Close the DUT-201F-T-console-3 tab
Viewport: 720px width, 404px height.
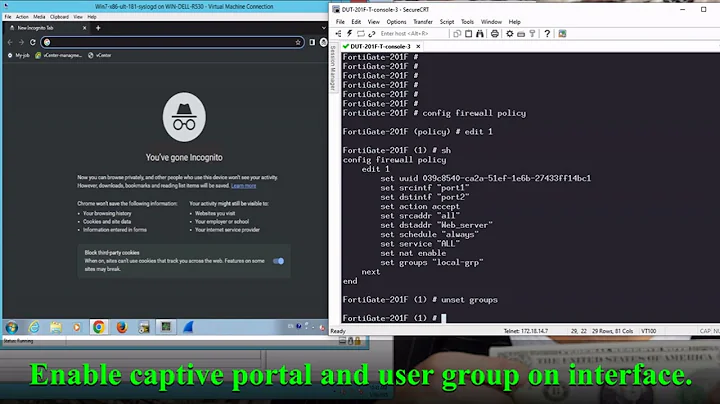418,46
